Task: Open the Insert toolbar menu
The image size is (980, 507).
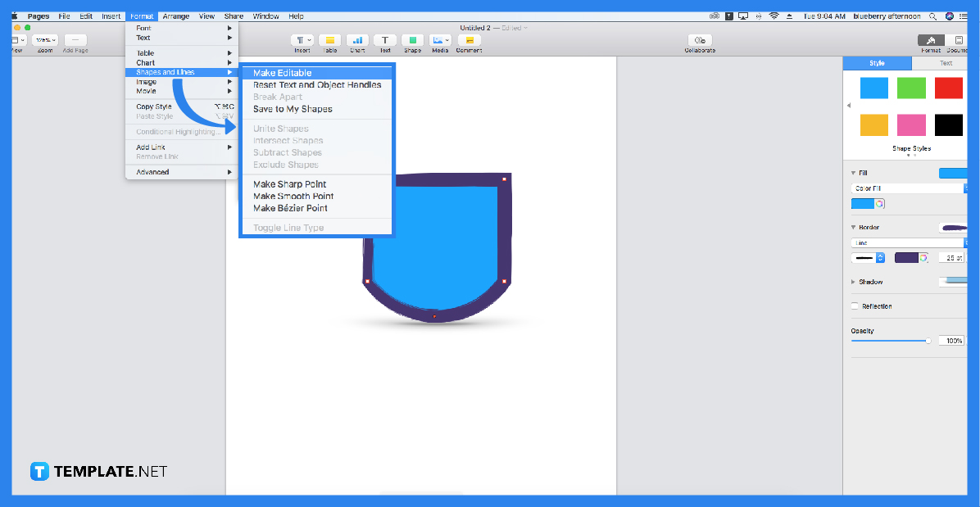Action: [x=303, y=42]
